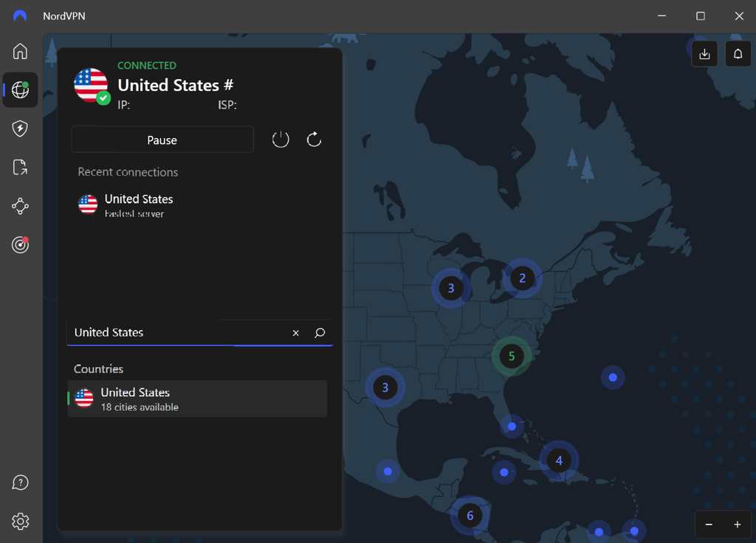756x543 pixels.
Task: Minimize the NordVPN window
Action: click(x=662, y=16)
